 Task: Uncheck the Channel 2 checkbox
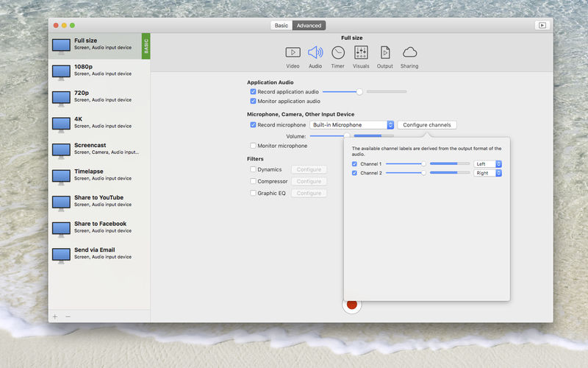click(354, 173)
